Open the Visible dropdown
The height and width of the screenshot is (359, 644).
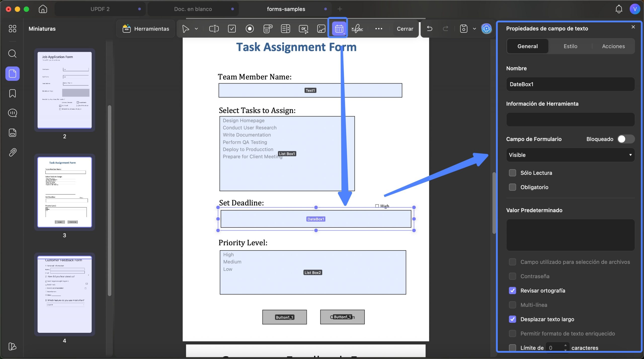[x=570, y=155]
